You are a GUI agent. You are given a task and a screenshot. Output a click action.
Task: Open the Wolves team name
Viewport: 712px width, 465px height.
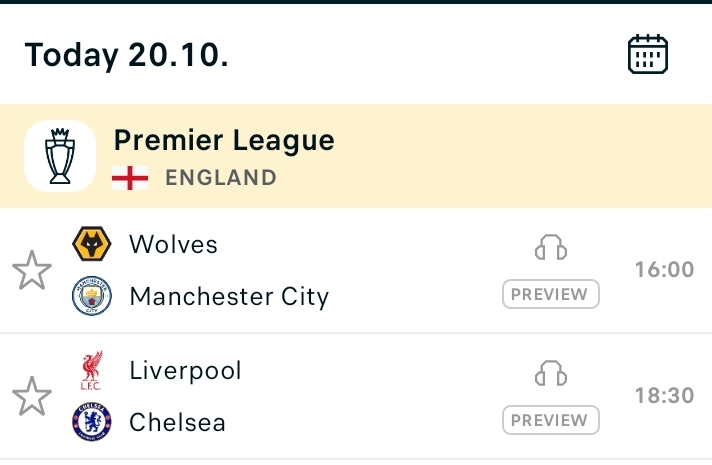click(173, 244)
